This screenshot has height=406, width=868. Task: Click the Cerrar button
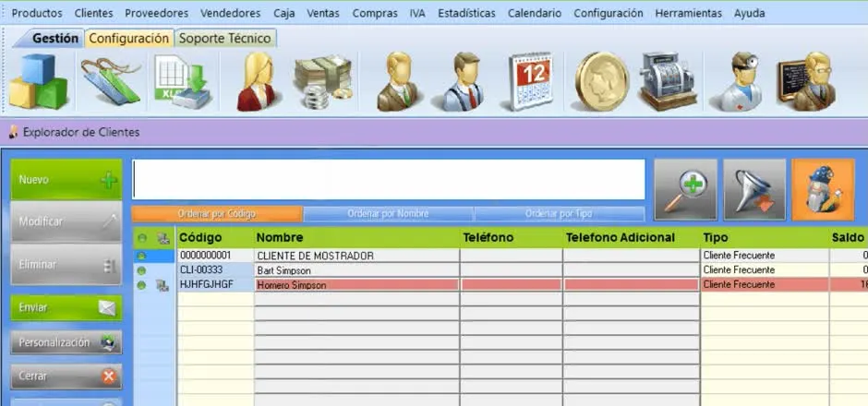point(66,376)
